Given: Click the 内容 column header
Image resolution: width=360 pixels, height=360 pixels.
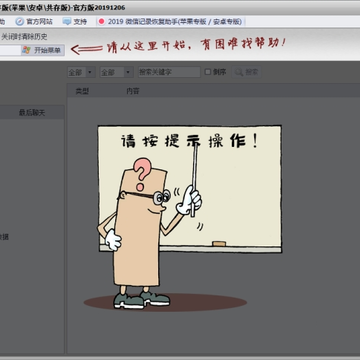Looking at the screenshot, I should tap(133, 91).
